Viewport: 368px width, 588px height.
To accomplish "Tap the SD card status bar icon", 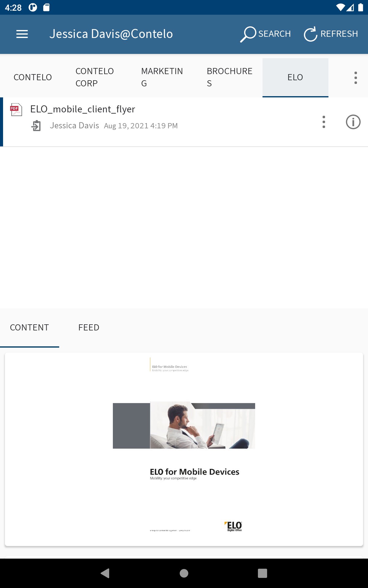I will [x=46, y=7].
